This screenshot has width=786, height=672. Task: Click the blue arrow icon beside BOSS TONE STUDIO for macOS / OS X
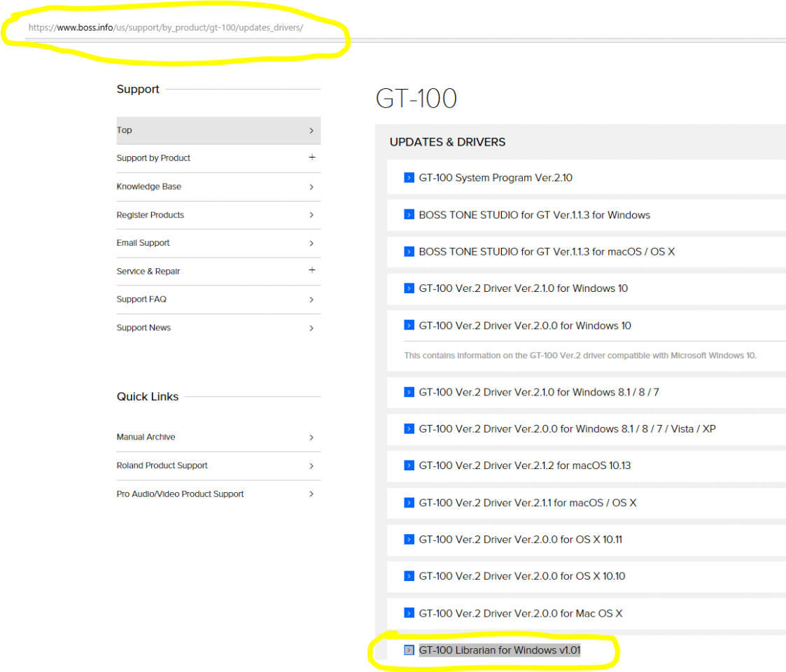click(x=409, y=251)
